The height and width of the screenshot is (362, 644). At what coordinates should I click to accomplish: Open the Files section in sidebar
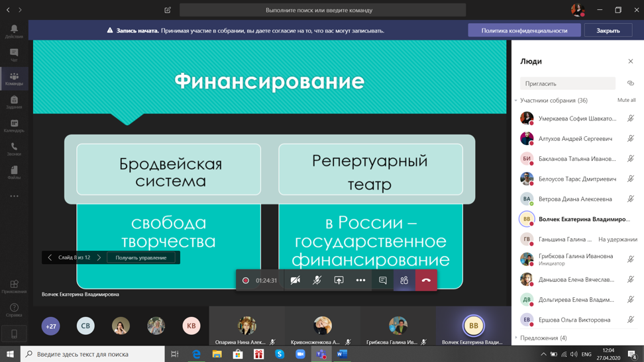pos(14,172)
